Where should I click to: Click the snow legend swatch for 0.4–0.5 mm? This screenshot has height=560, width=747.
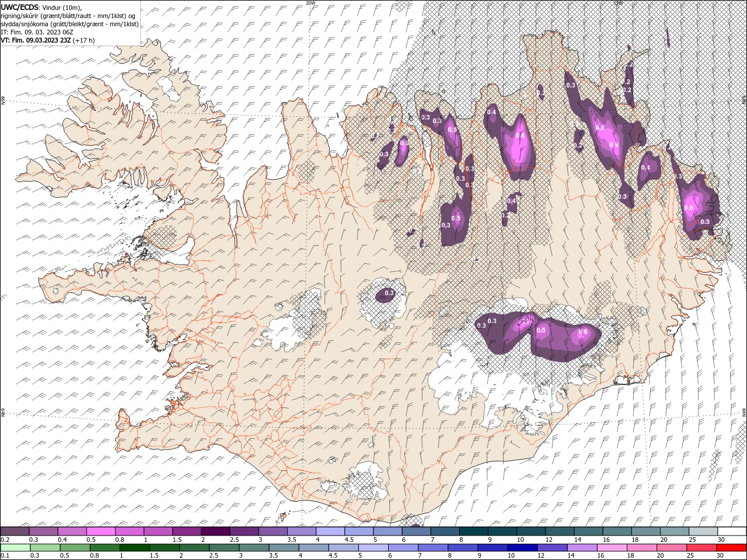(x=72, y=531)
